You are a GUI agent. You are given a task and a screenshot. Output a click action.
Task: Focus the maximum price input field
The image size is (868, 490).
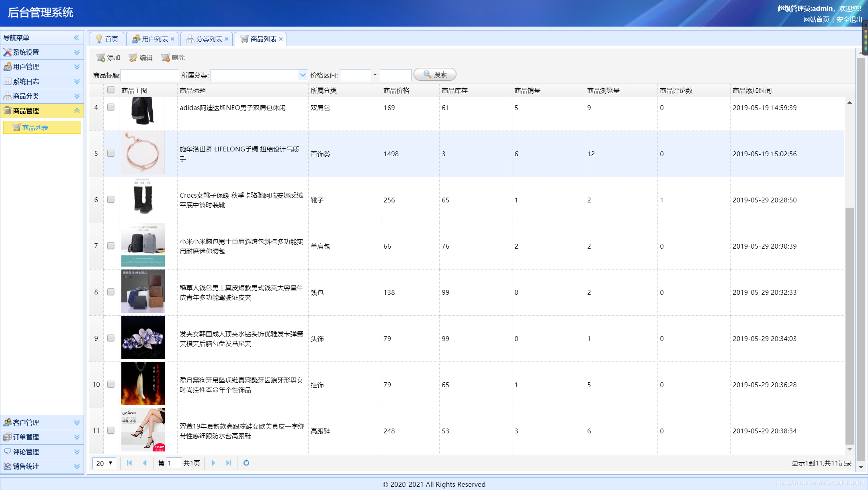pyautogui.click(x=395, y=75)
